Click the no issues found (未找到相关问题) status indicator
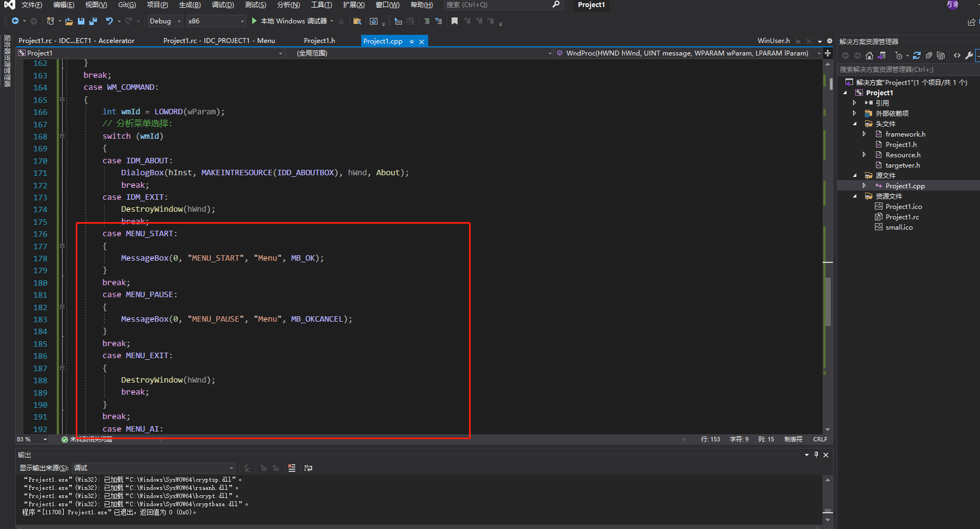Viewport: 980px width, 529px height. point(87,439)
